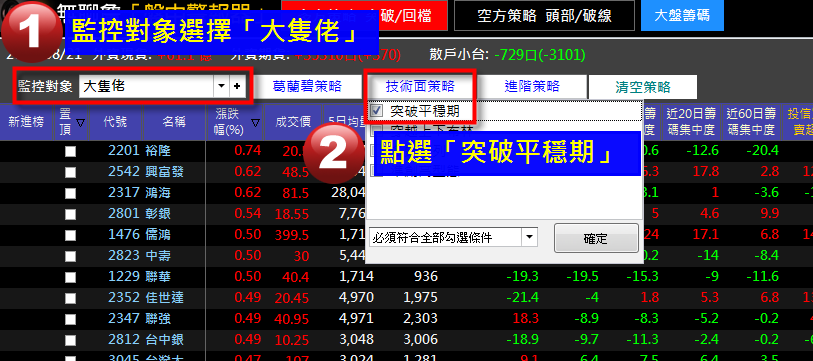Screen dimensions: 813x361
Task: Select stock code 2801
Action: click(x=124, y=214)
